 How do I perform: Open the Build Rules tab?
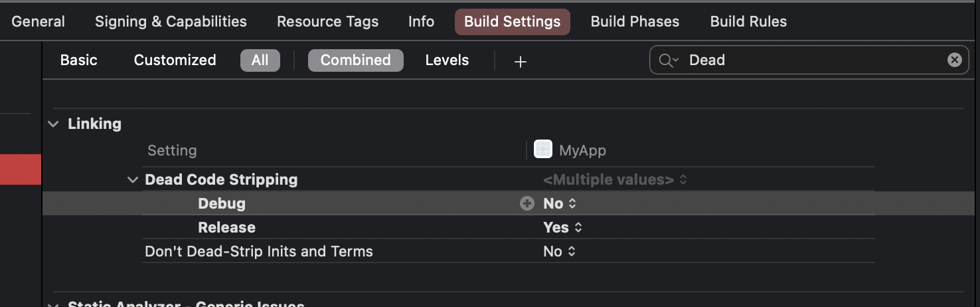tap(748, 21)
